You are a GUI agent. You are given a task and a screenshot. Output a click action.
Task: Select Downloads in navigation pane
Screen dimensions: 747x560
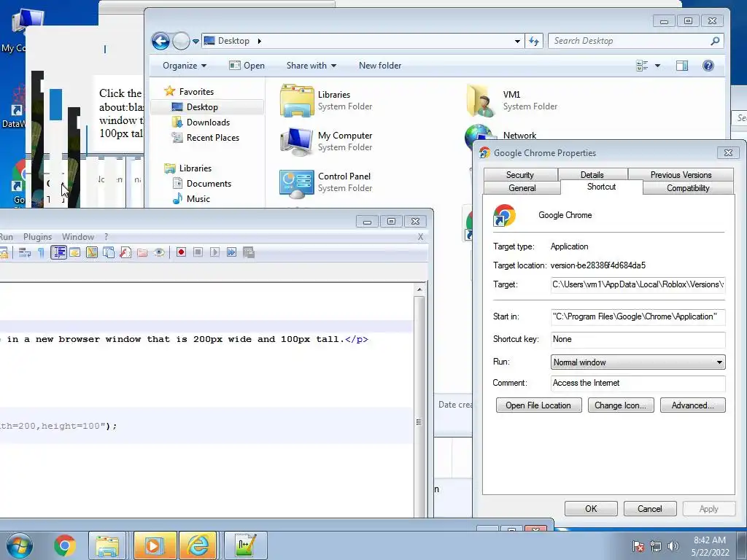pyautogui.click(x=201, y=122)
